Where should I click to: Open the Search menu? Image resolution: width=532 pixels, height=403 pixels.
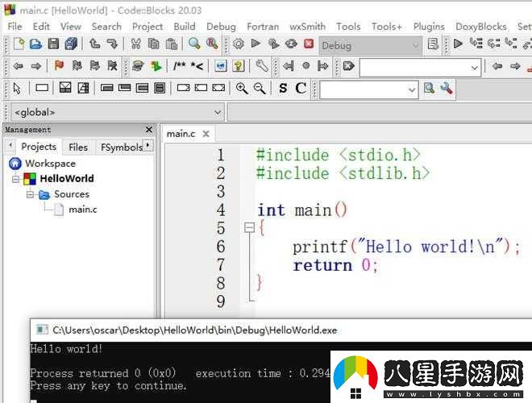106,27
